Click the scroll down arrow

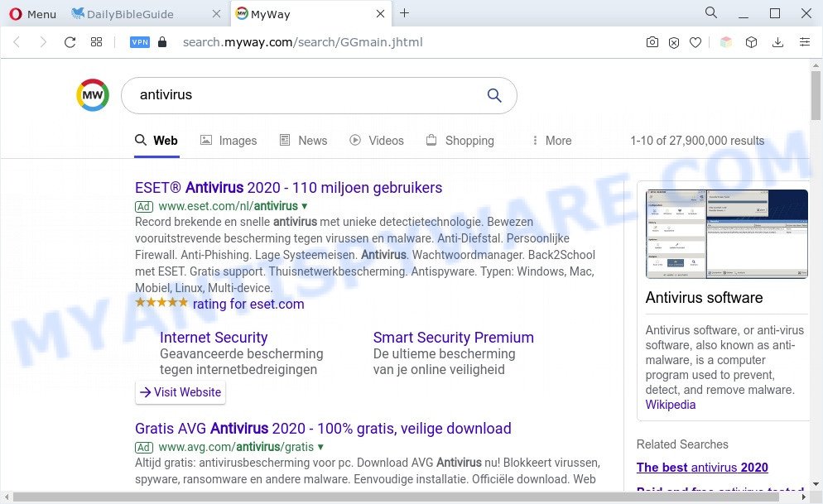[815, 484]
